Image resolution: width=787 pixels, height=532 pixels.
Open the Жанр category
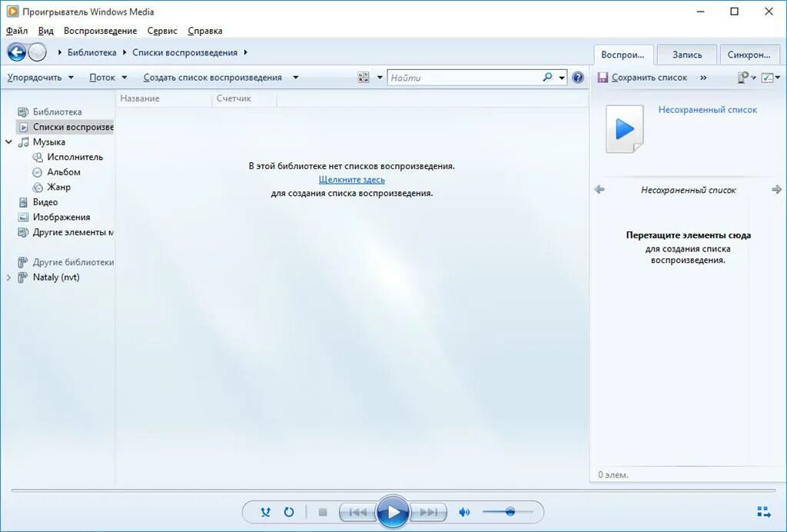(58, 188)
